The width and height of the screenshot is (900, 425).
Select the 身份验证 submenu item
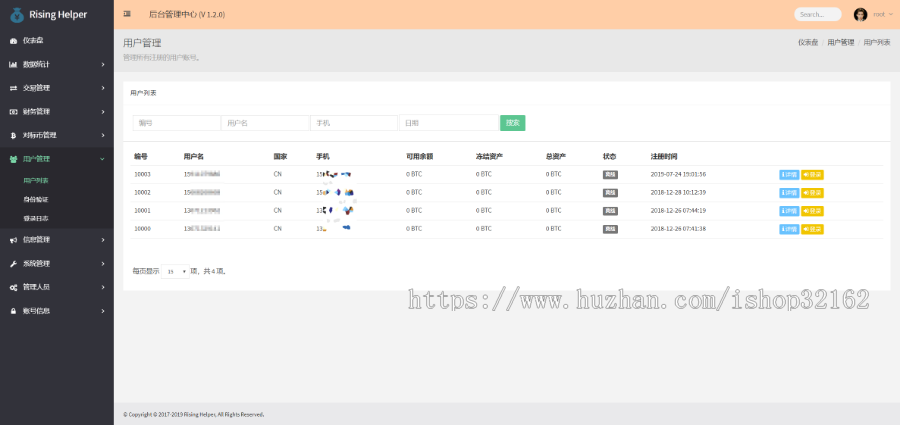36,199
